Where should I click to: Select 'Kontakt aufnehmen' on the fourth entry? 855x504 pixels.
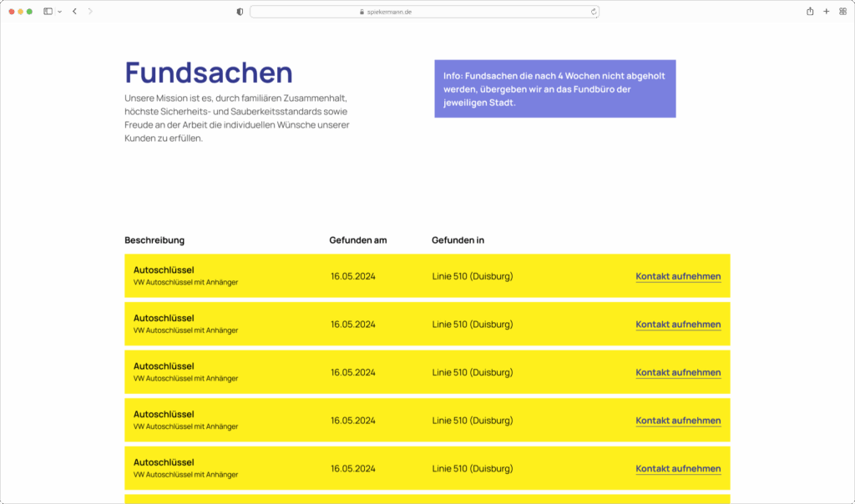[678, 420]
